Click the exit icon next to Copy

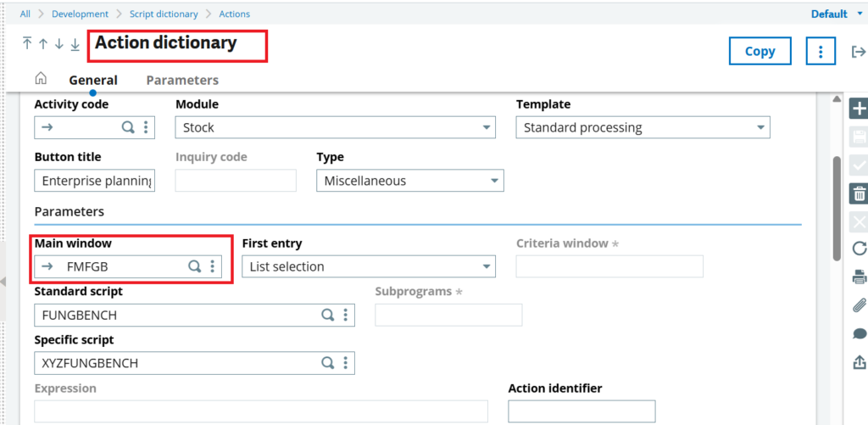point(858,52)
